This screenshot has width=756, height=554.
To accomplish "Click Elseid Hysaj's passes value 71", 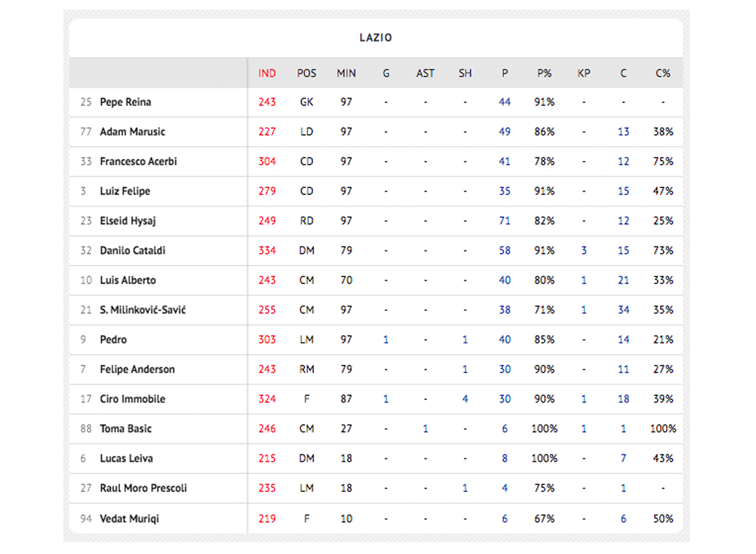I will click(x=505, y=221).
